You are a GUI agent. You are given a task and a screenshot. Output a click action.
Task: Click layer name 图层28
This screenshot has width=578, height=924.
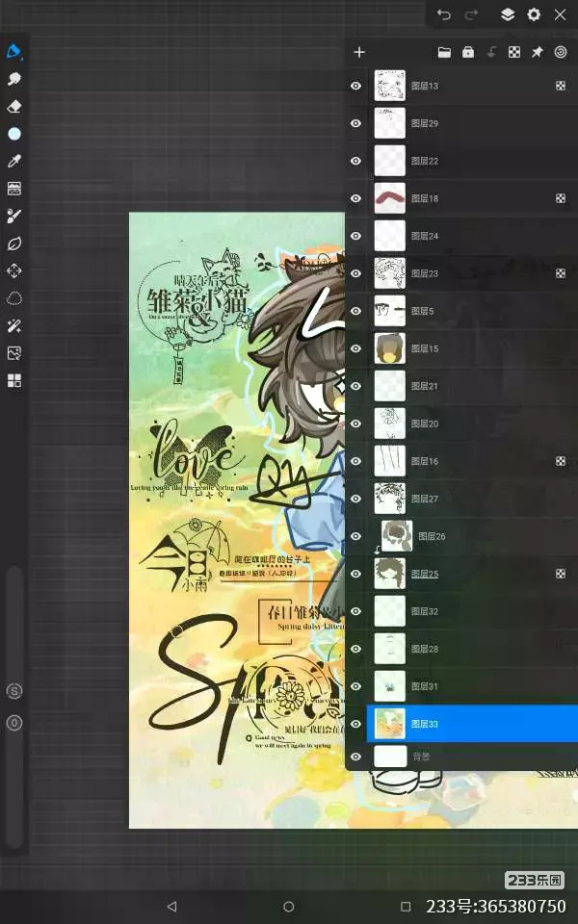[x=425, y=649]
